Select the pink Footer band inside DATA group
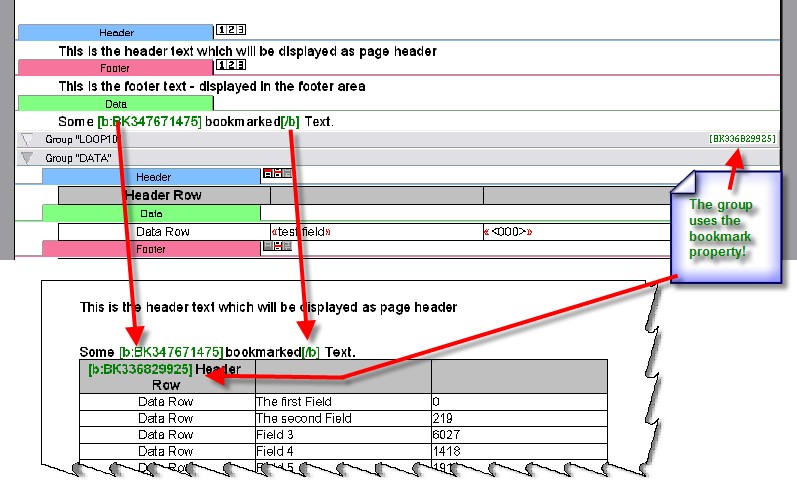Image resolution: width=797 pixels, height=494 pixels. click(x=151, y=249)
